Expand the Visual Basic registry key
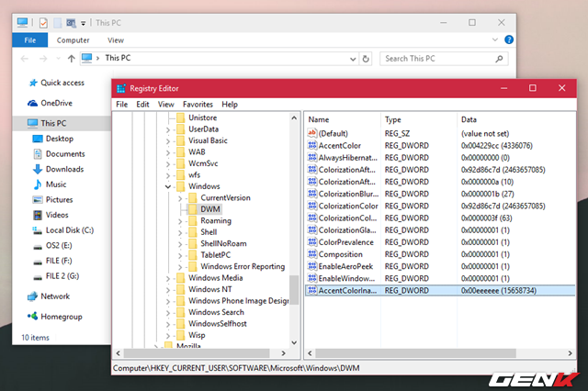Viewport: 588px width, 391px height. pos(168,140)
